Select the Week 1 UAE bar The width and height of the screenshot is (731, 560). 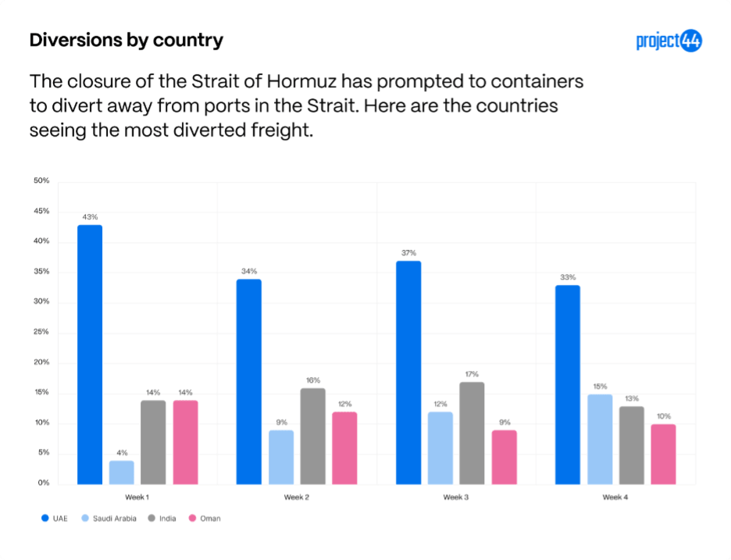click(90, 355)
